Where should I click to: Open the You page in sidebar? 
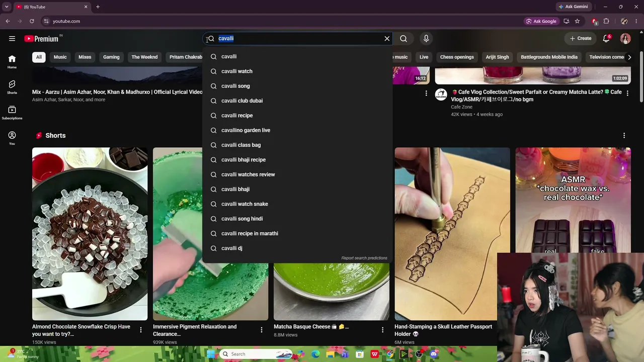12,138
